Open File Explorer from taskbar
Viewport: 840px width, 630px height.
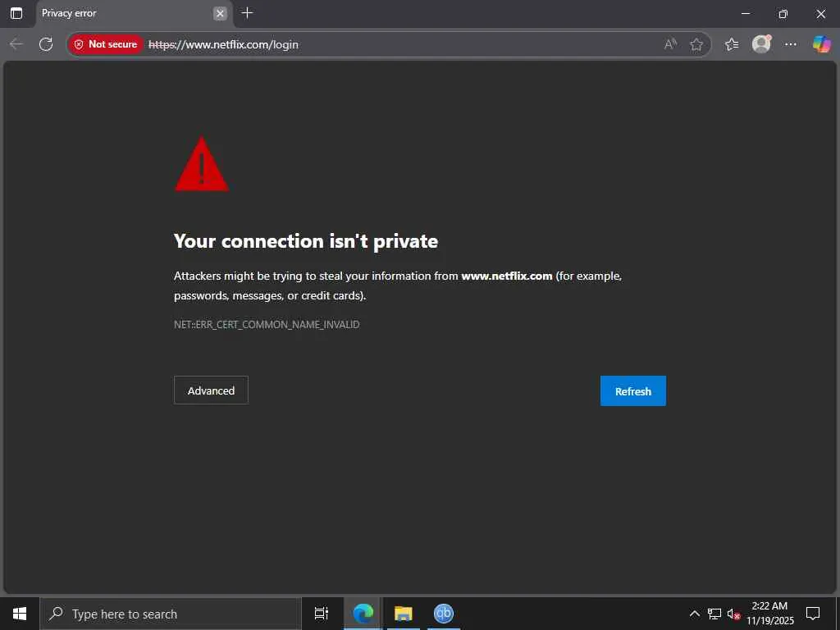pyautogui.click(x=403, y=614)
